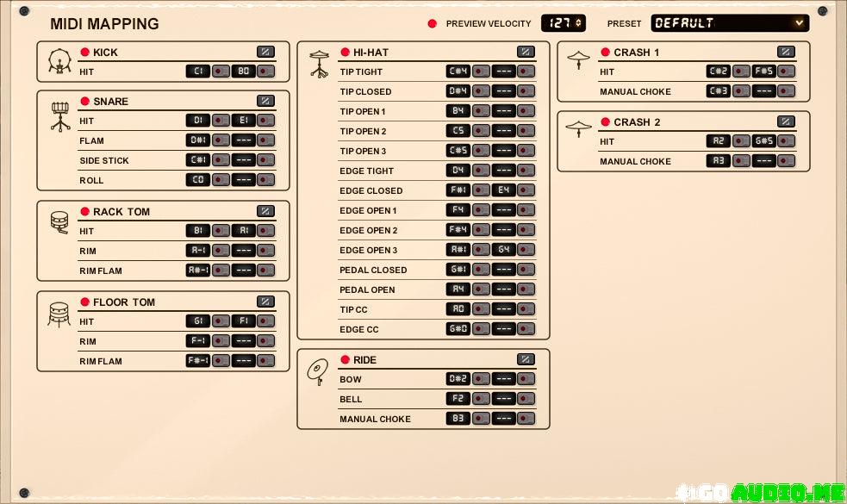
Task: Adjust the Preview Velocity 127 stepper arrows
Action: point(578,23)
